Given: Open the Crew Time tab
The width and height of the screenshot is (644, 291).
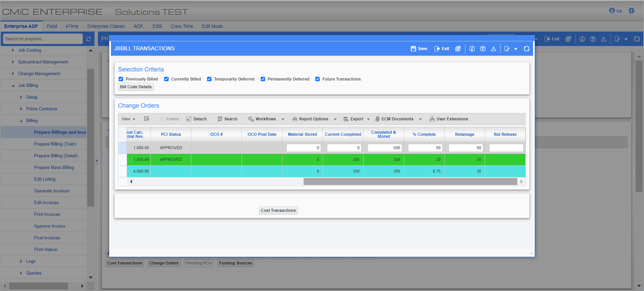Looking at the screenshot, I should [x=182, y=26].
